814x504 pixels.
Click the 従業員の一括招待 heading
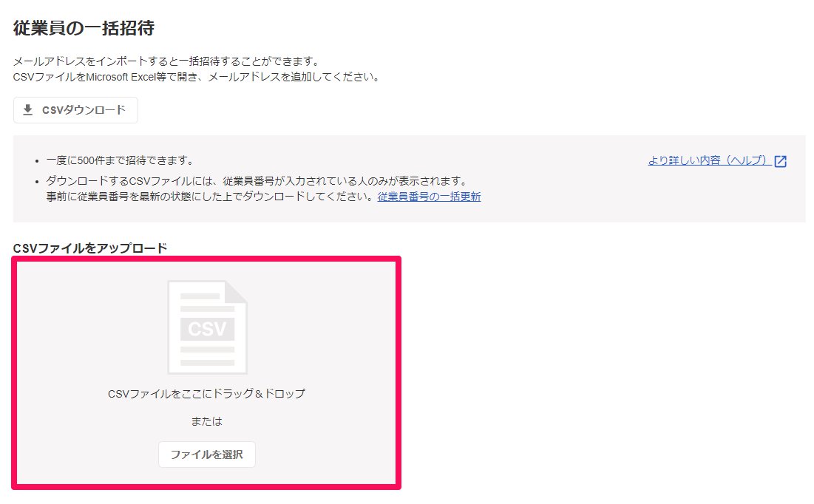pos(84,28)
